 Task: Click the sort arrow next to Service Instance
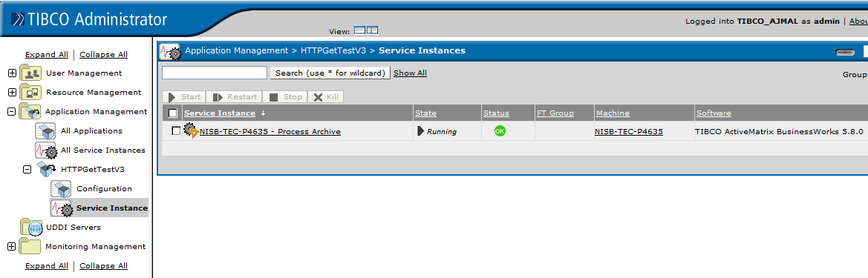tap(263, 113)
